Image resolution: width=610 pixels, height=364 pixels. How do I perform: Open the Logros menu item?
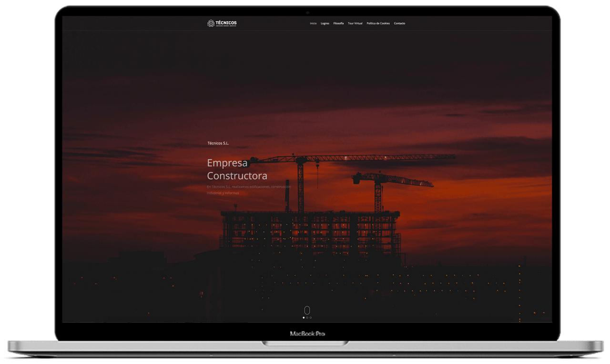325,23
